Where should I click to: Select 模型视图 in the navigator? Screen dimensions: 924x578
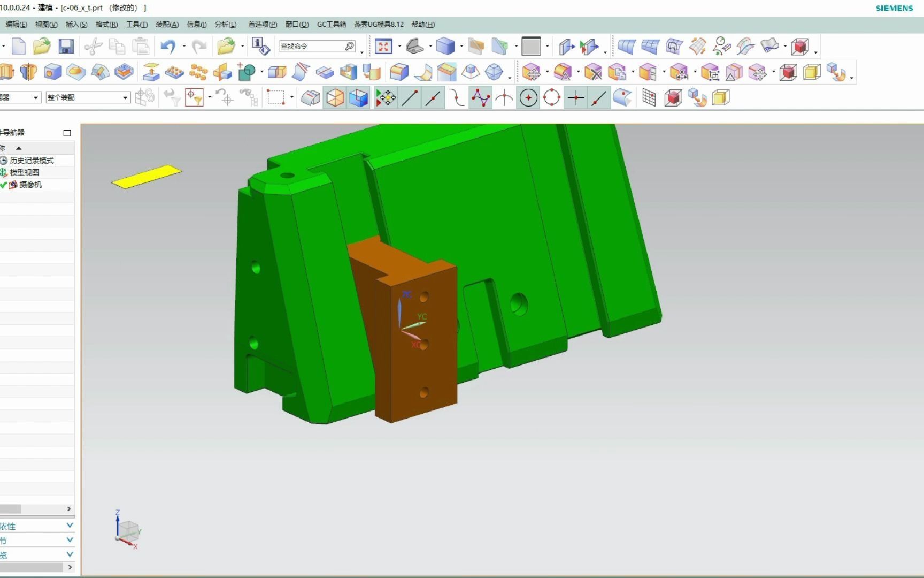click(24, 172)
